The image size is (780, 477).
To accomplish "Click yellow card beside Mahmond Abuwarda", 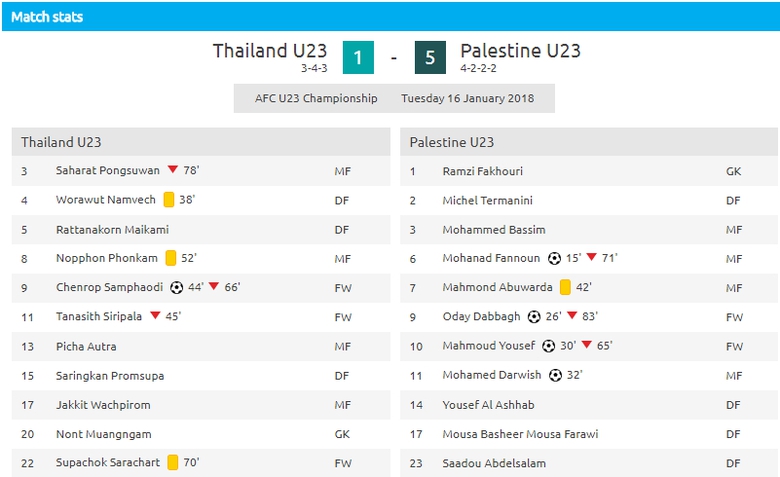I will tap(565, 287).
